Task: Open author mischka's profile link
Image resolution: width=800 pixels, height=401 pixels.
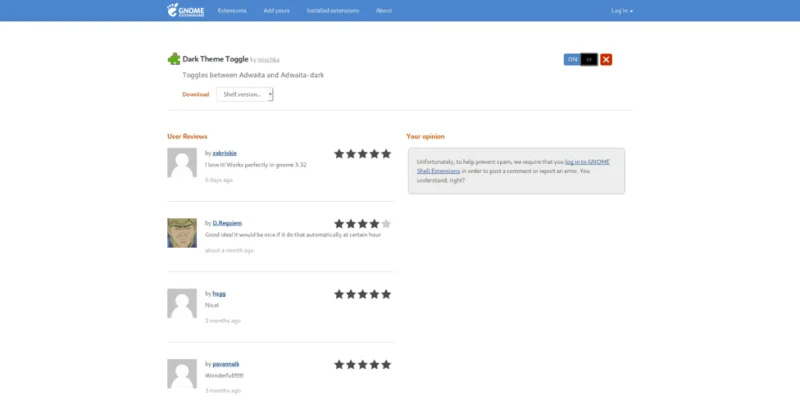Action: point(268,60)
